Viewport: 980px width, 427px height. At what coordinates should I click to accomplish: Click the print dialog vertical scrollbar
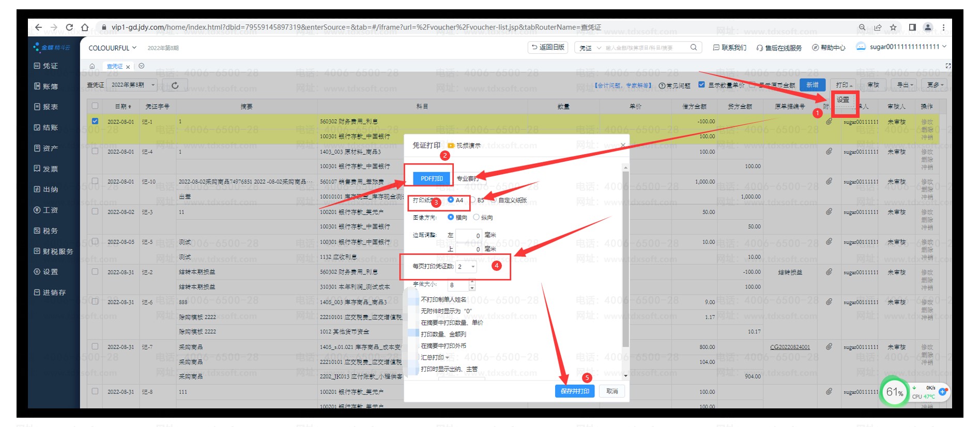point(625,258)
